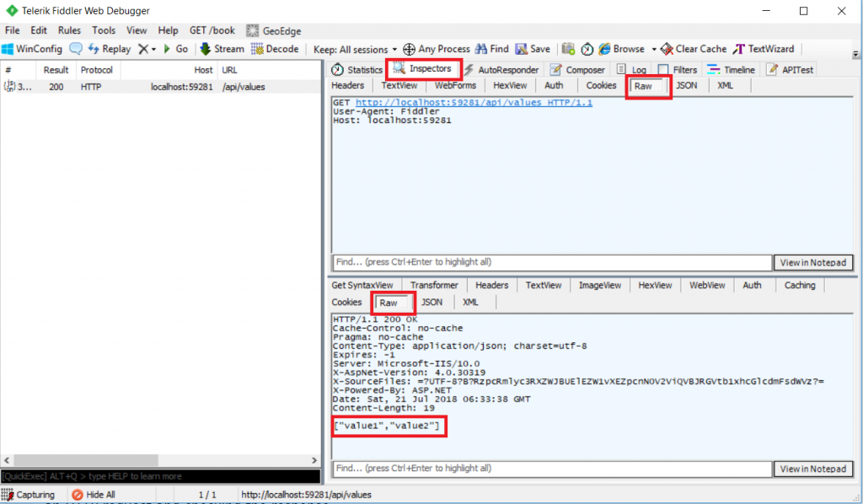The width and height of the screenshot is (863, 504).
Task: Open the AutoResponder tab
Action: point(501,70)
